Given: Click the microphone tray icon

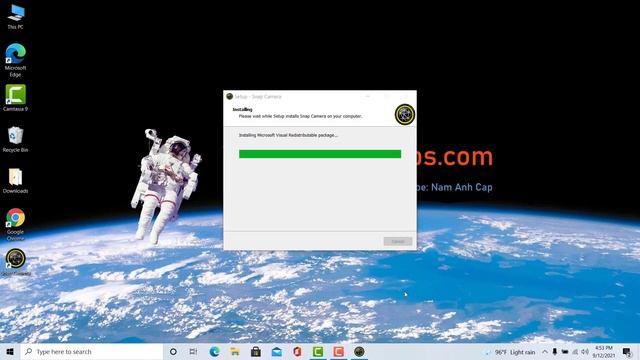Looking at the screenshot, I should click(x=555, y=352).
